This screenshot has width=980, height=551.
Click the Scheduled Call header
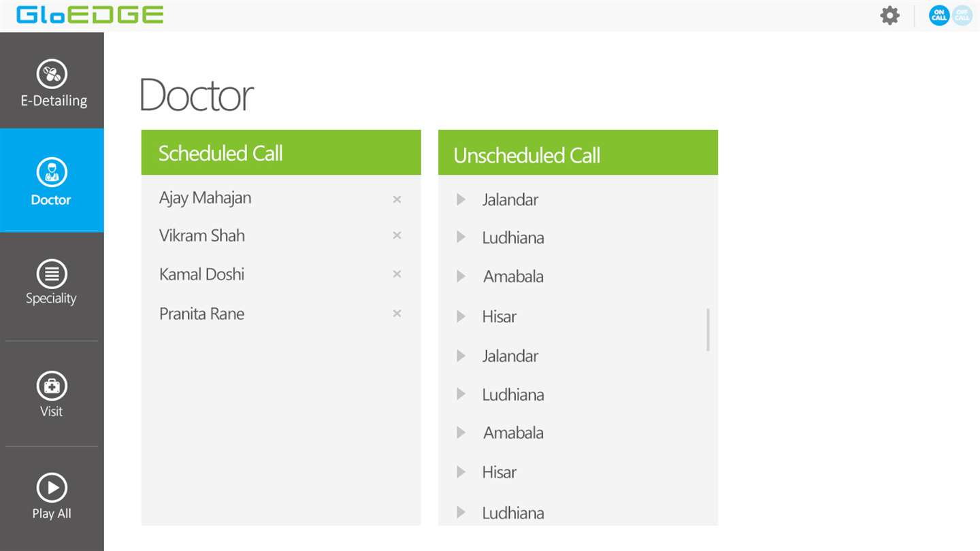point(281,153)
